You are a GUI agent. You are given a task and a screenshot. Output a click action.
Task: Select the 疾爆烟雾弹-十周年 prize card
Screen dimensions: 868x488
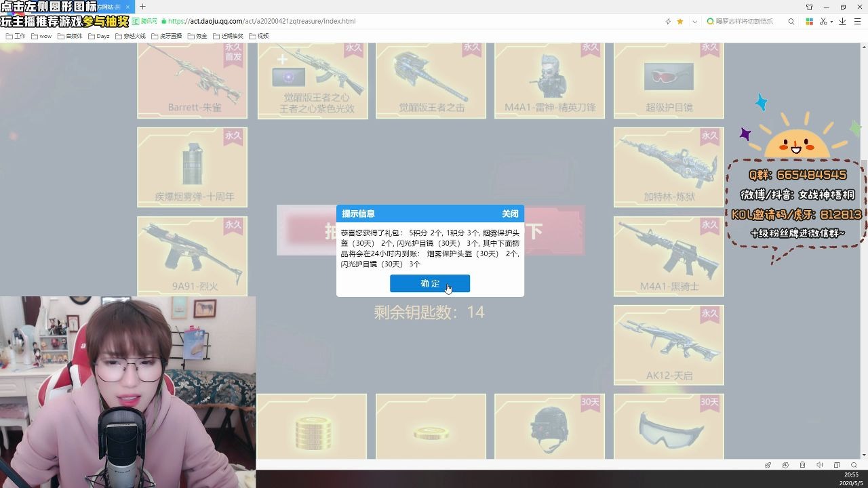click(x=192, y=167)
